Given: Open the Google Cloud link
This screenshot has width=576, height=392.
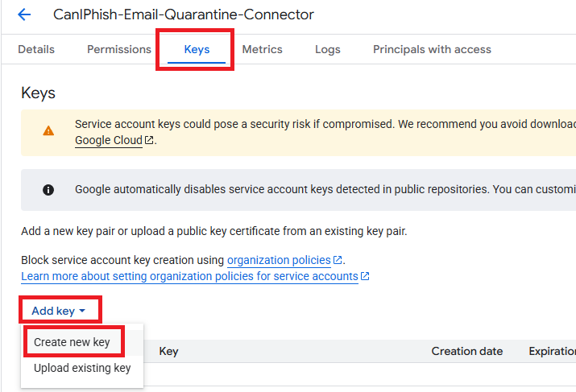Looking at the screenshot, I should point(108,140).
